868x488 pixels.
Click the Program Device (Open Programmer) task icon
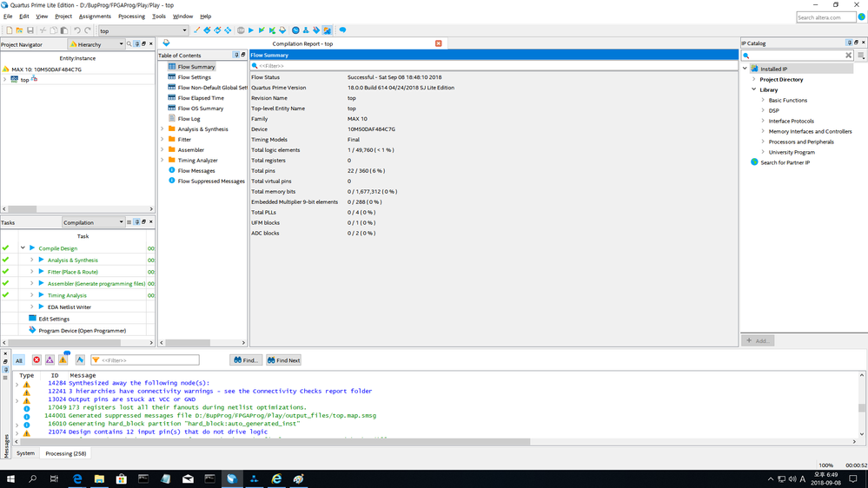pos(32,330)
